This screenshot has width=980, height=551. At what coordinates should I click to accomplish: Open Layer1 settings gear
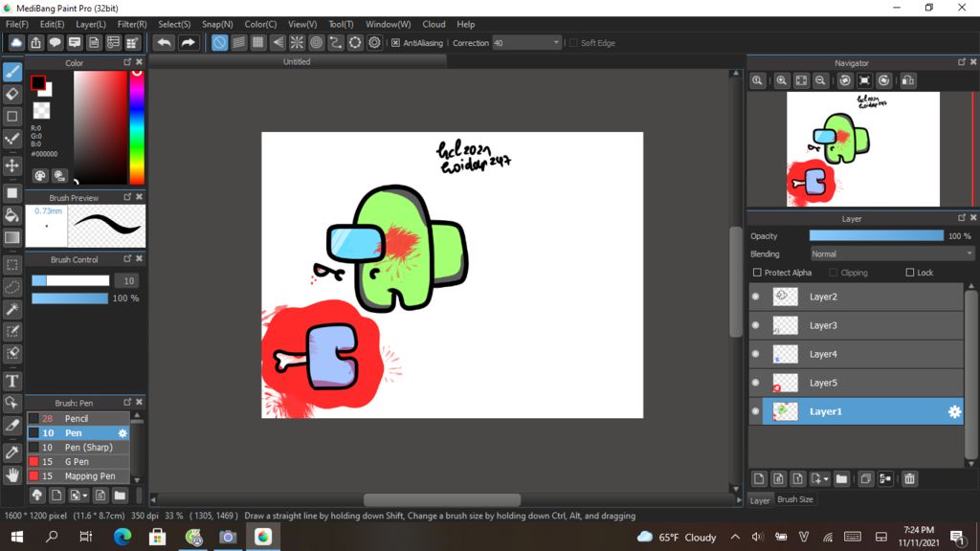954,411
